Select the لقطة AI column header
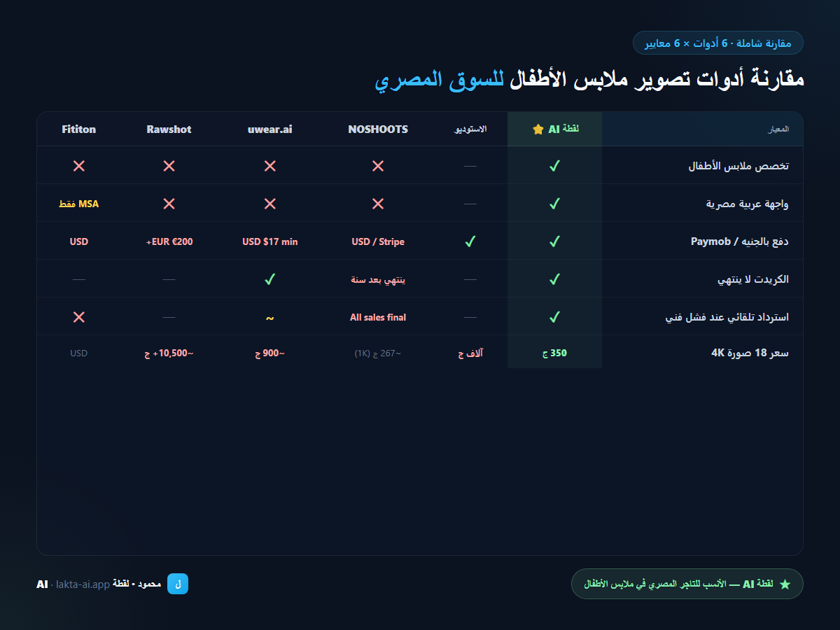 click(x=554, y=129)
